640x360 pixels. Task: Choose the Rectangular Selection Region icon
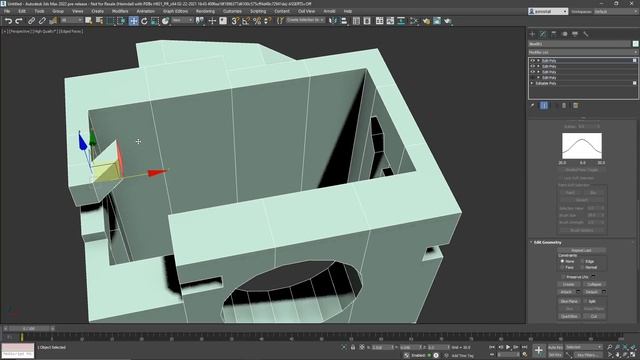click(111, 21)
